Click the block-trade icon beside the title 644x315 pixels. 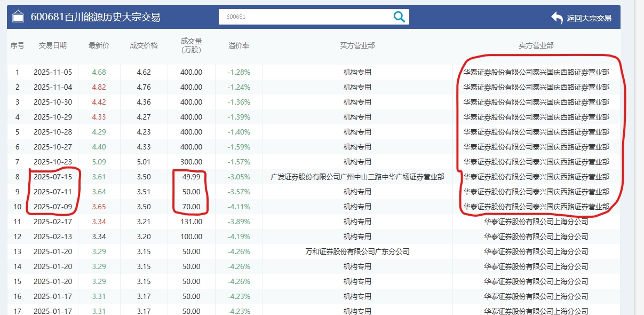click(18, 17)
